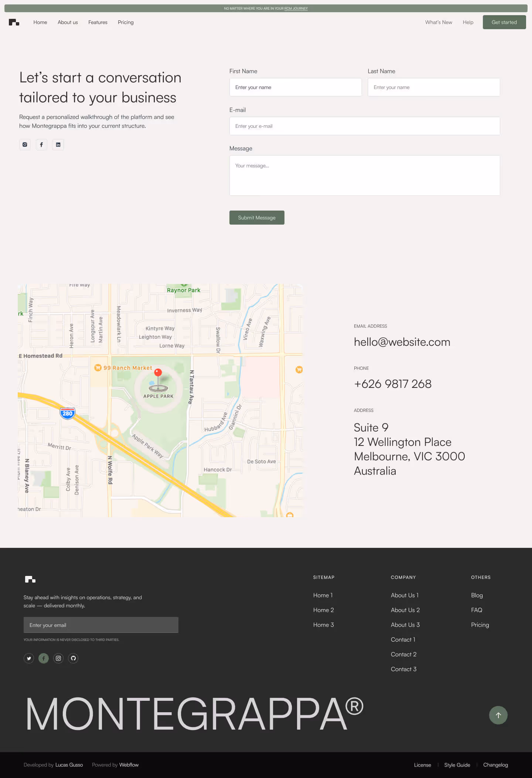
Task: Open the Instagram icon under the headline
Action: click(x=25, y=144)
